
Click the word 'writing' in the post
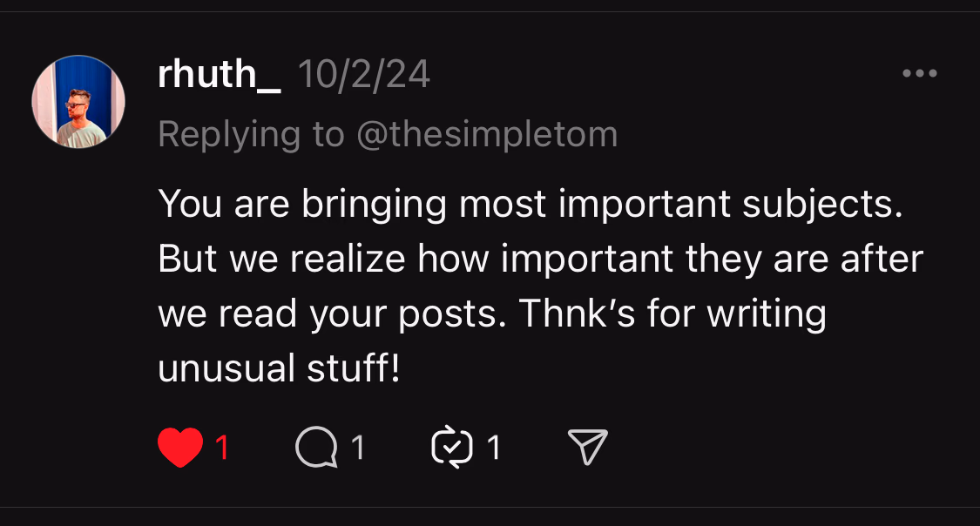[766, 314]
